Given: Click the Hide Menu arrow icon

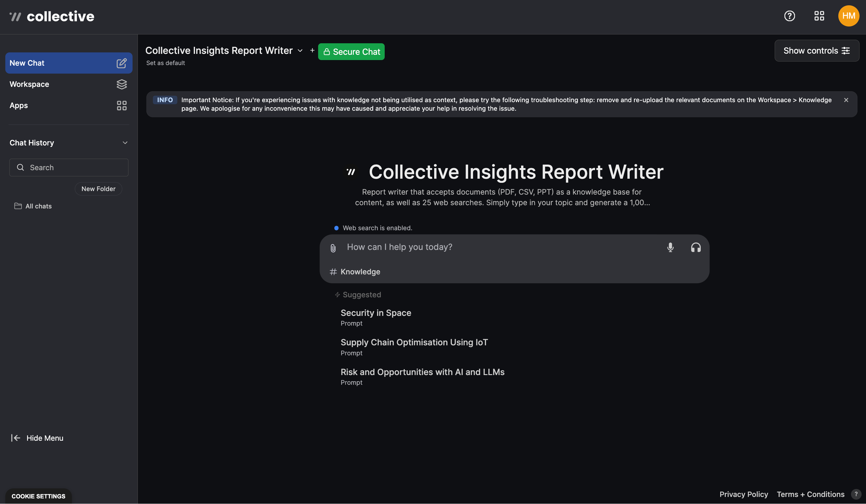Looking at the screenshot, I should pyautogui.click(x=16, y=438).
